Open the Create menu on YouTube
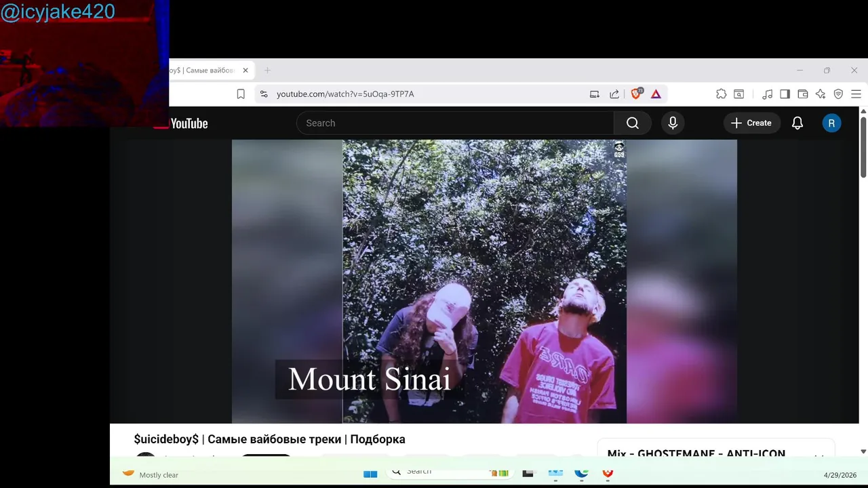Screen dimensions: 868x488 751,123
